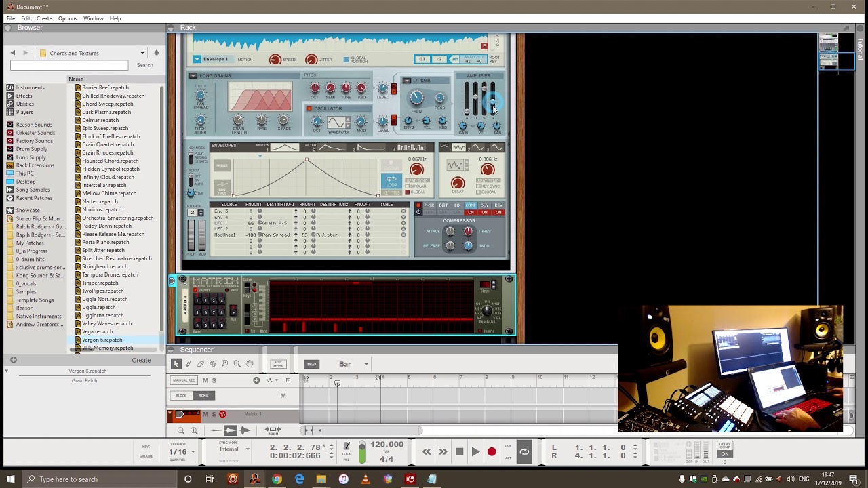Click the Create button in browser

141,360
